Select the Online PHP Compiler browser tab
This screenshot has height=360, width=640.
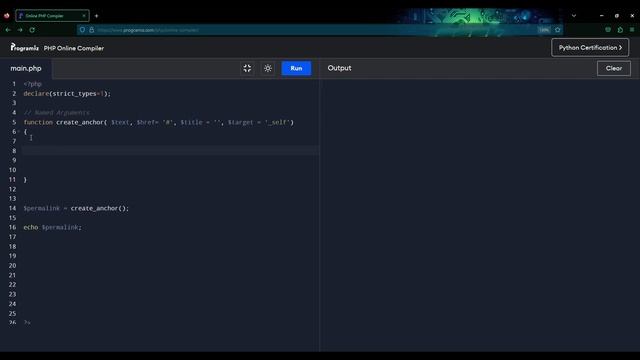point(52,16)
